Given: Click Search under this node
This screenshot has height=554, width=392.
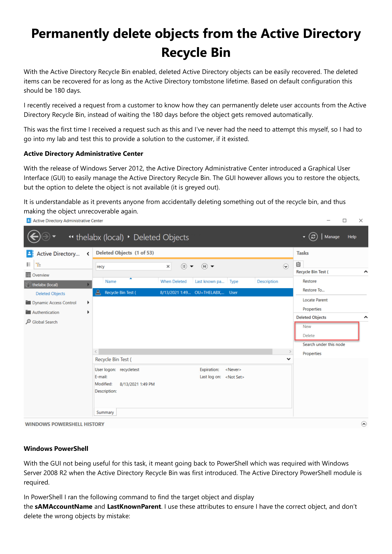Looking at the screenshot, I should (x=324, y=344).
